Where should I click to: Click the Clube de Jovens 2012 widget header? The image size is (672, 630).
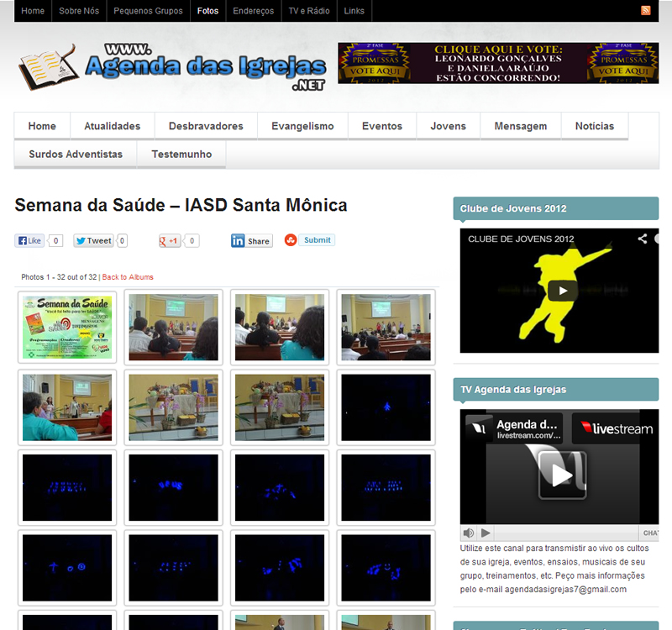(x=556, y=208)
